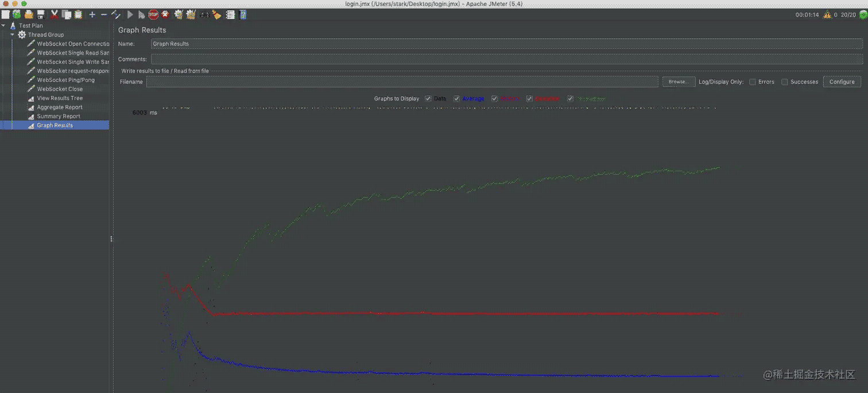The height and width of the screenshot is (393, 868).
Task: Click the Cut scissors icon
Action: 55,15
